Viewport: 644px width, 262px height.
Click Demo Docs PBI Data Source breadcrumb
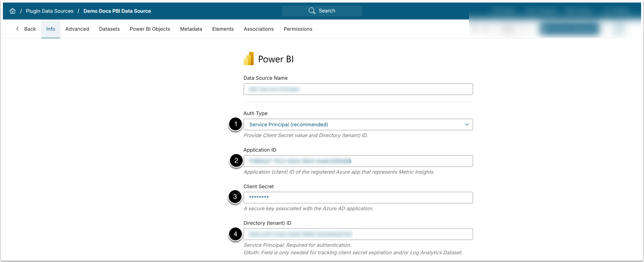[x=117, y=11]
